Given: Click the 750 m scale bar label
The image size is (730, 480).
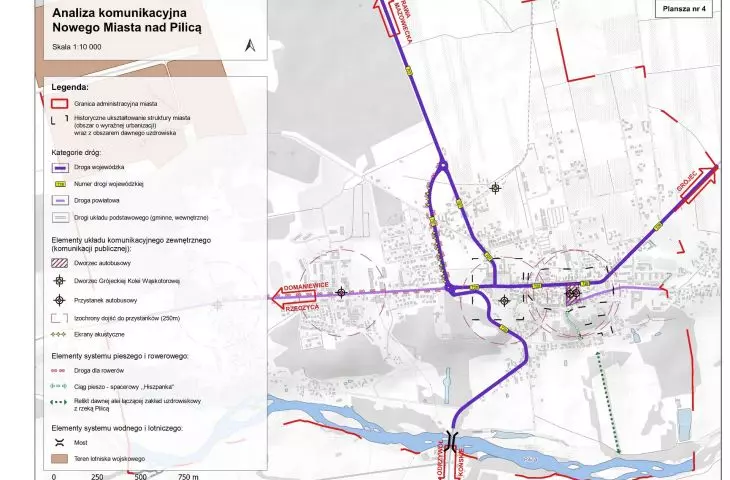Looking at the screenshot, I should (x=187, y=476).
